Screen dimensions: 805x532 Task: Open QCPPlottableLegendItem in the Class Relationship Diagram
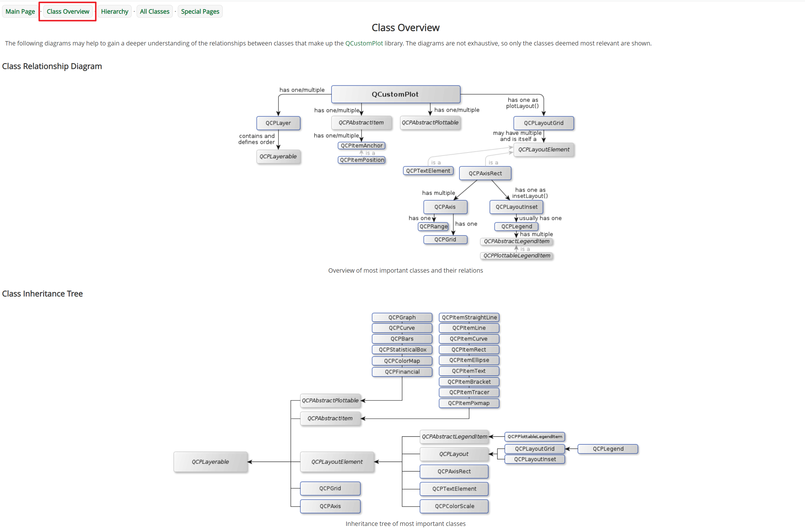pos(516,256)
